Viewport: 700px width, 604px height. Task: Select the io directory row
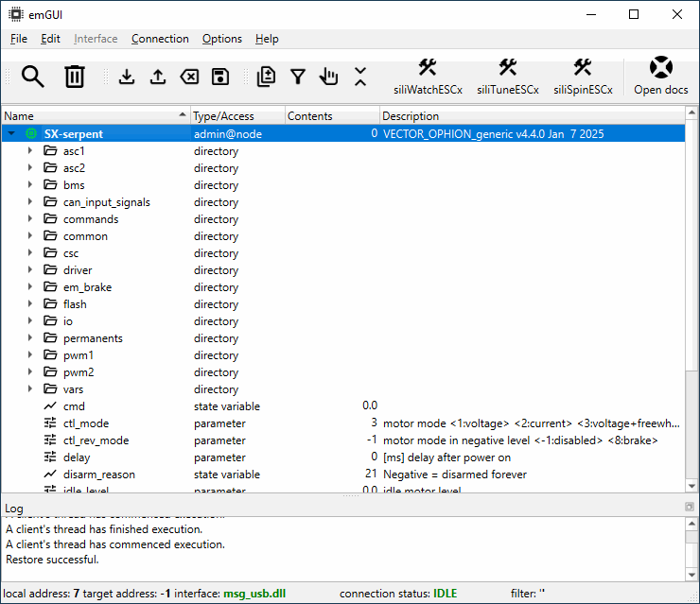[x=342, y=320]
